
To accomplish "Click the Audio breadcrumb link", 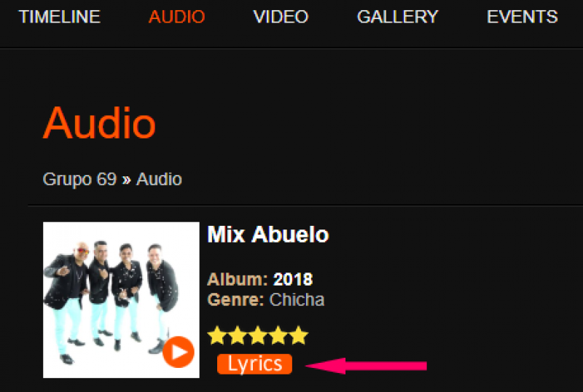I will [159, 179].
